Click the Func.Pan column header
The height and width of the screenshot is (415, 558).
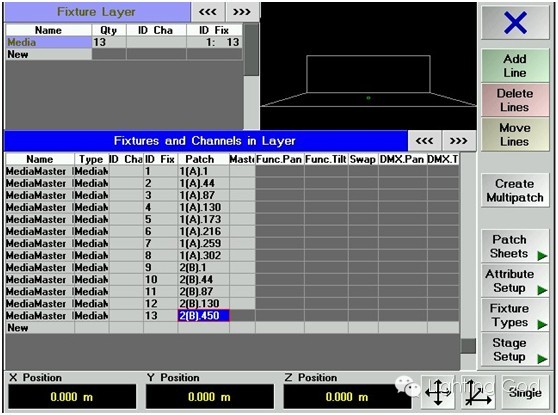click(280, 159)
